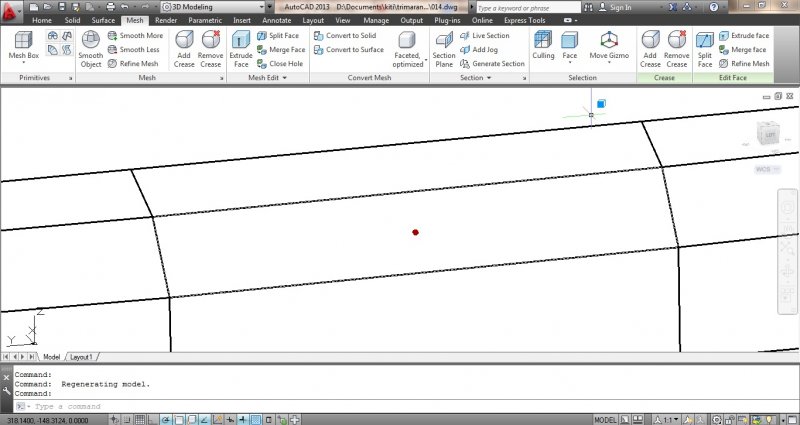Switch to the Home ribbon tab

coord(41,20)
